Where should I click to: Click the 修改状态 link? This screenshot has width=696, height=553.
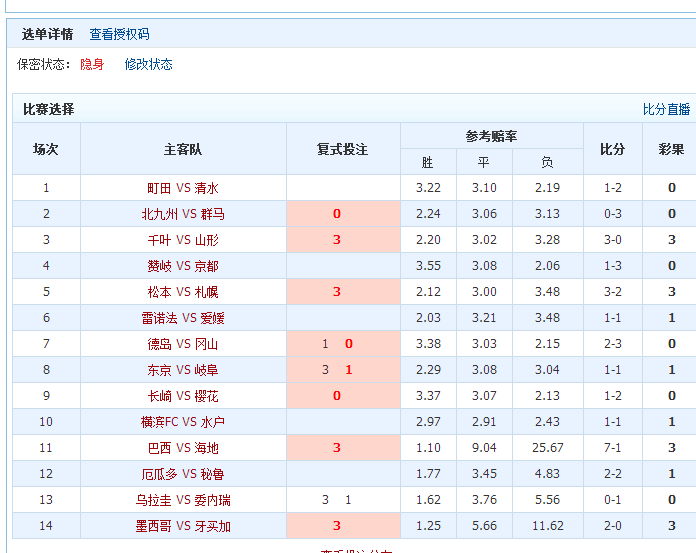[x=148, y=64]
